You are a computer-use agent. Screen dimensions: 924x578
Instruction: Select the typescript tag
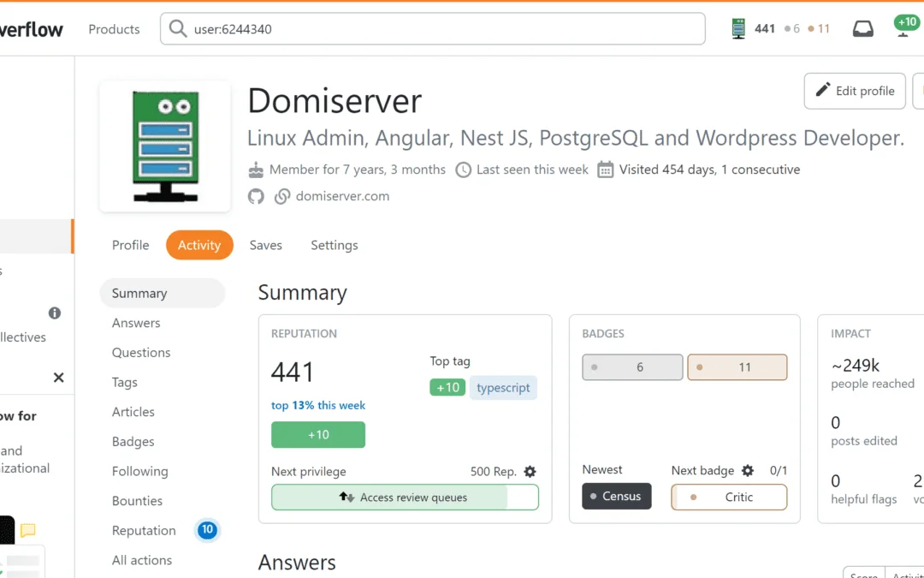click(x=503, y=387)
